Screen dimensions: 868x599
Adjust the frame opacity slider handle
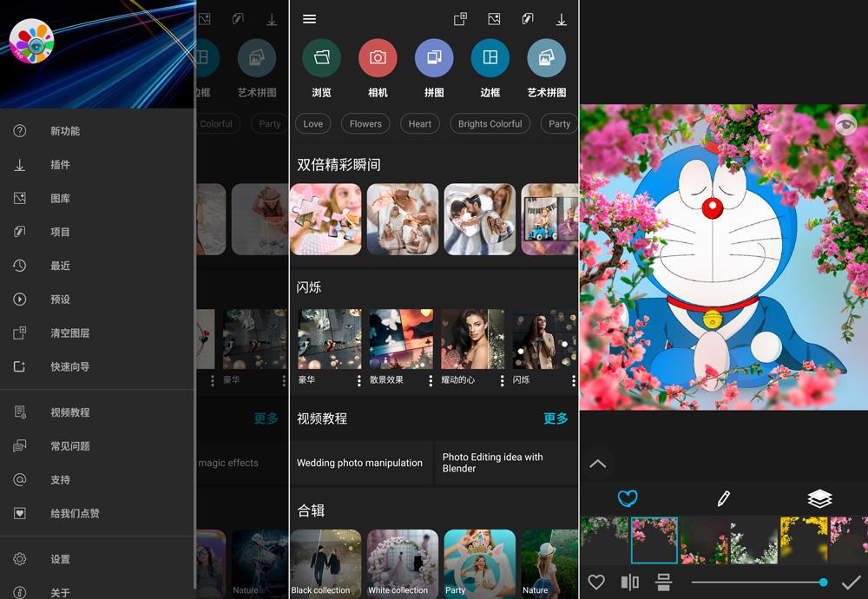point(823,582)
